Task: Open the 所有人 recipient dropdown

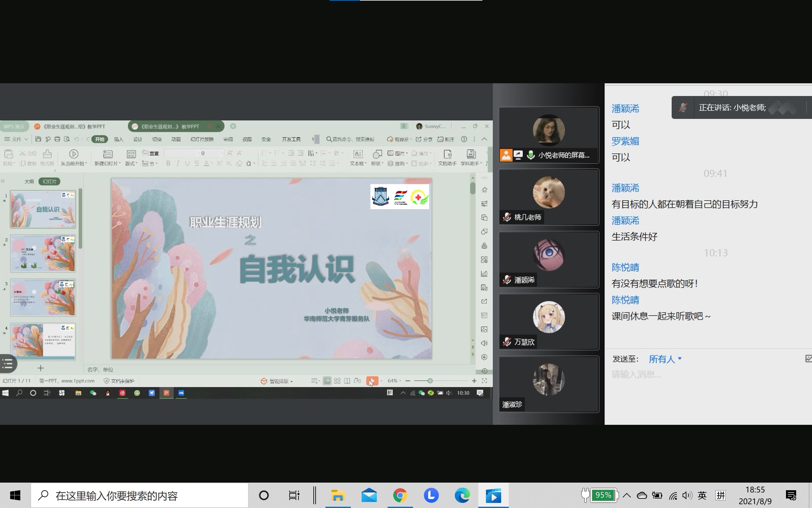Action: pos(665,359)
